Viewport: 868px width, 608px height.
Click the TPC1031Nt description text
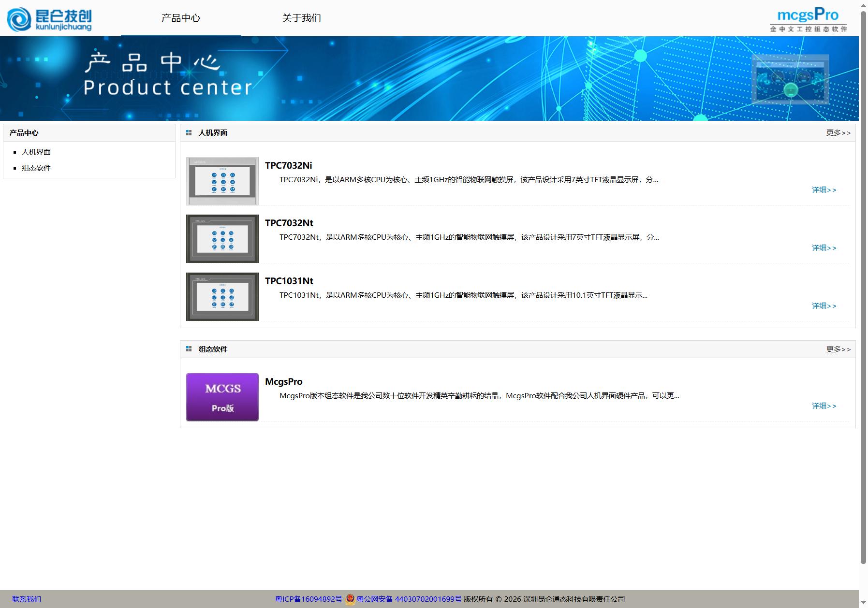(x=463, y=295)
